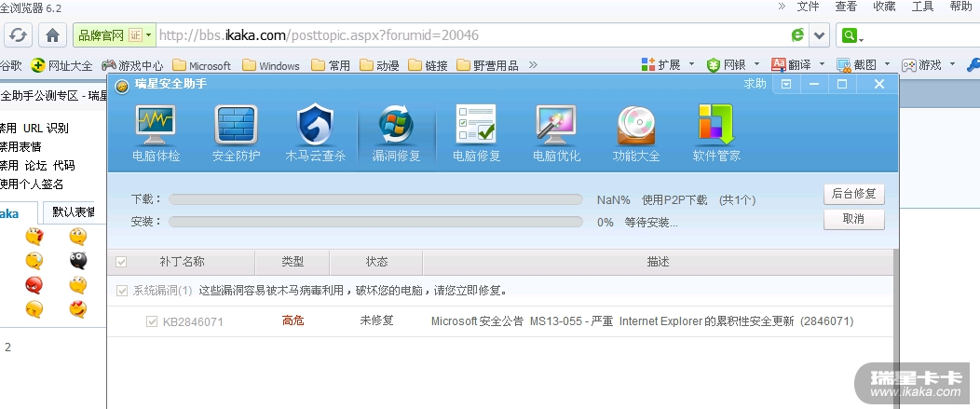Show more bookmarks with chevron overflow

point(533,64)
